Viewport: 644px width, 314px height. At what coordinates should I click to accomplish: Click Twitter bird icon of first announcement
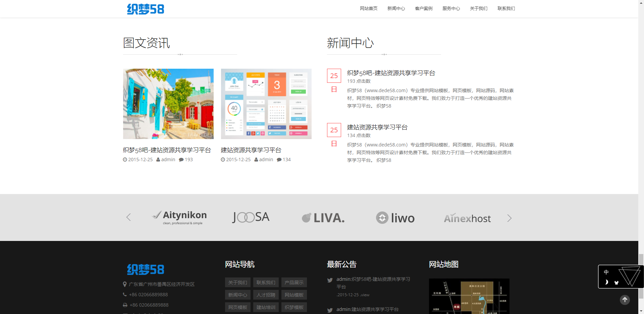point(330,280)
